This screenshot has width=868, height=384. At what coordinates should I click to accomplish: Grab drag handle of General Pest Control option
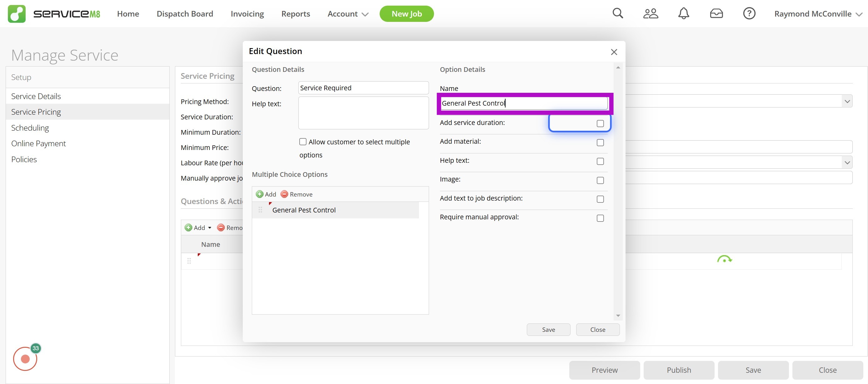[x=260, y=210]
